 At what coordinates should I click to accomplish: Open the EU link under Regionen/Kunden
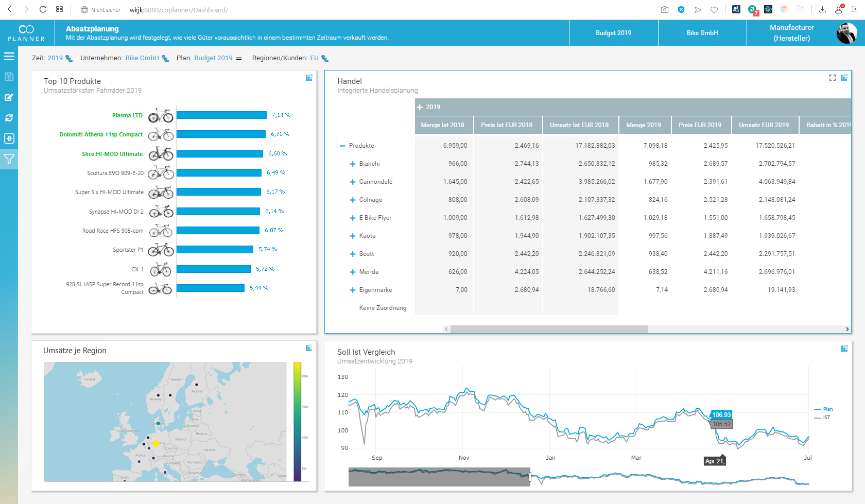click(x=314, y=58)
